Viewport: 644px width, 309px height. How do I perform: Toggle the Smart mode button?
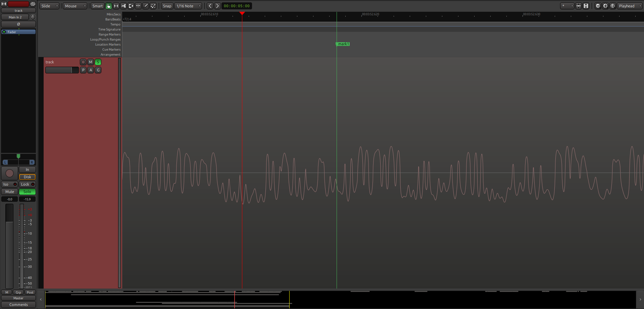(x=97, y=6)
